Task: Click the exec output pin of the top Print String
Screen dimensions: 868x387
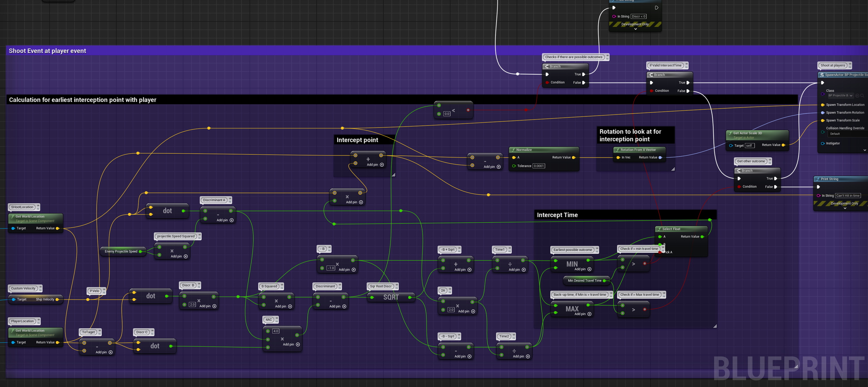Action: 657,8
